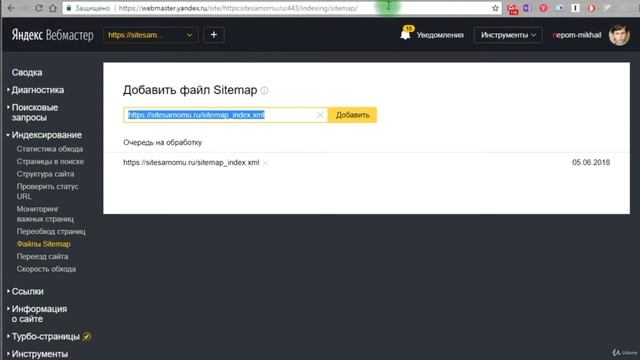
Task: Open the red calendar extension icon
Action: click(x=513, y=8)
